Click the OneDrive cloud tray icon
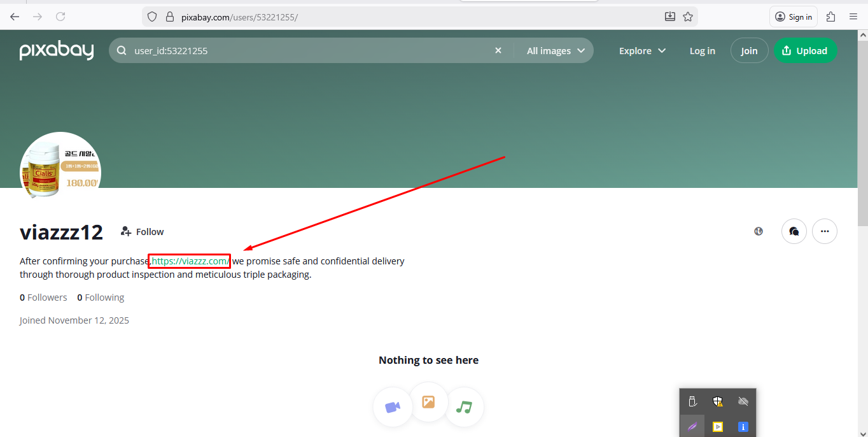This screenshot has height=437, width=868. tap(743, 401)
